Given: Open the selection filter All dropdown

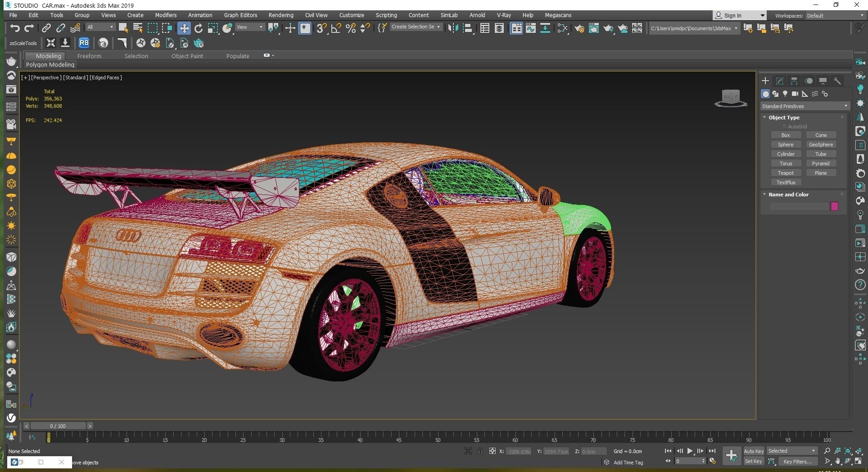Looking at the screenshot, I should pos(100,27).
